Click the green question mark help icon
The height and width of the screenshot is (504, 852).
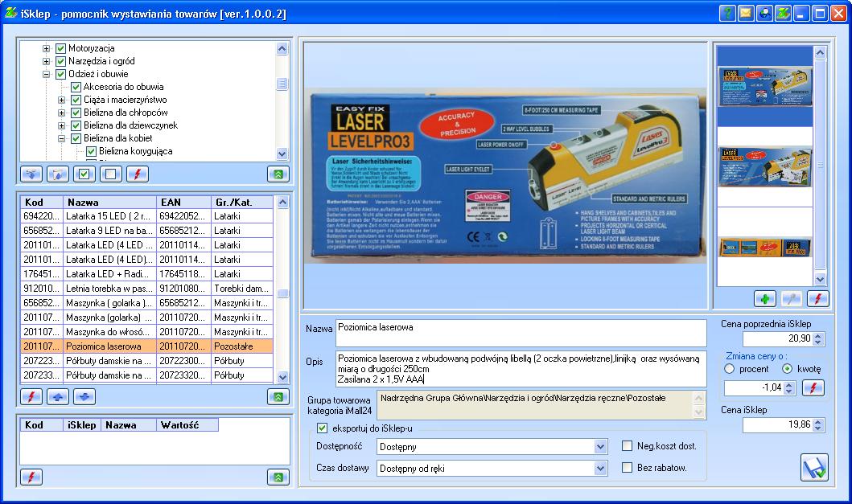pyautogui.click(x=727, y=13)
